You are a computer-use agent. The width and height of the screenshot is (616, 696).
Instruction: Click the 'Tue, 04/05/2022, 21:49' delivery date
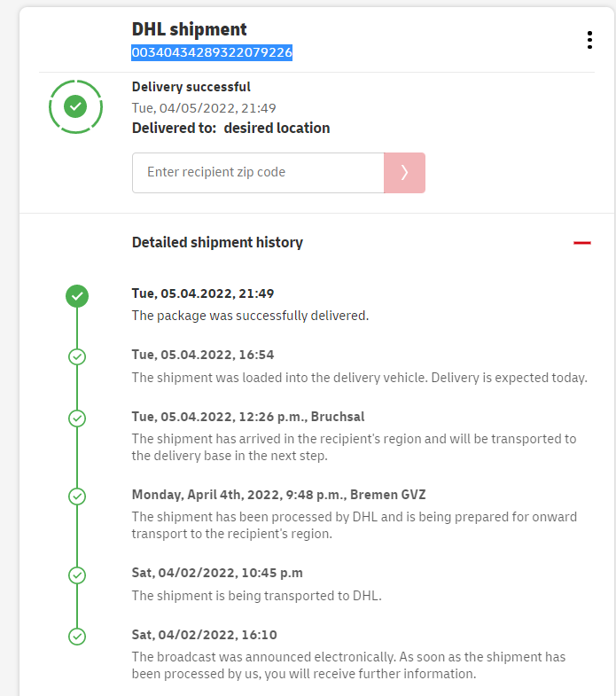pyautogui.click(x=204, y=107)
